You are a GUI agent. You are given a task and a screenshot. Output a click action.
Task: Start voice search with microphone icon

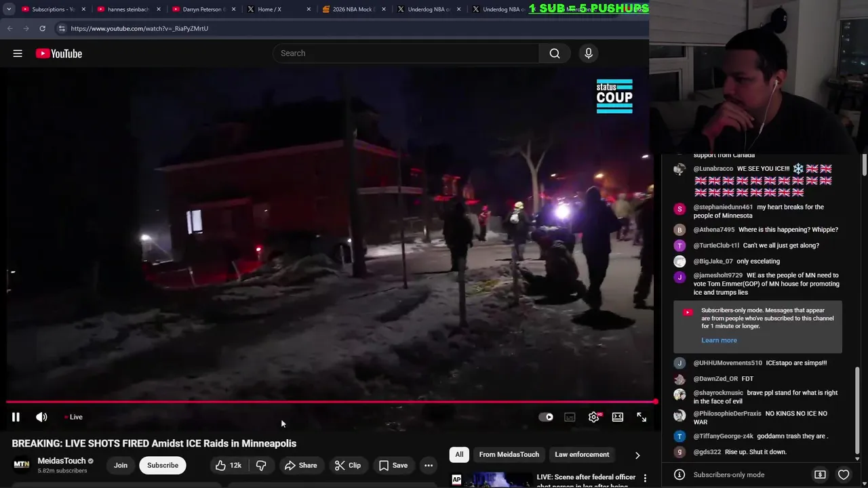tap(589, 54)
